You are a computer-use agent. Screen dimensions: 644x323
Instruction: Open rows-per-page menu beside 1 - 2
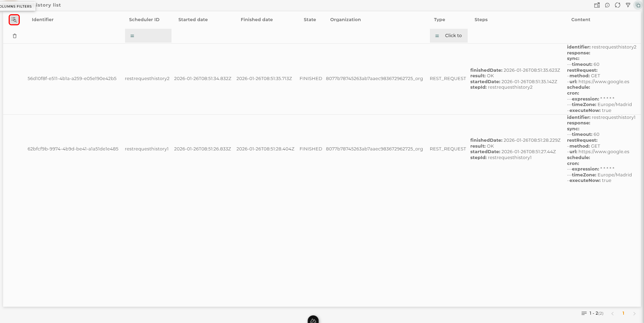tap(584, 313)
